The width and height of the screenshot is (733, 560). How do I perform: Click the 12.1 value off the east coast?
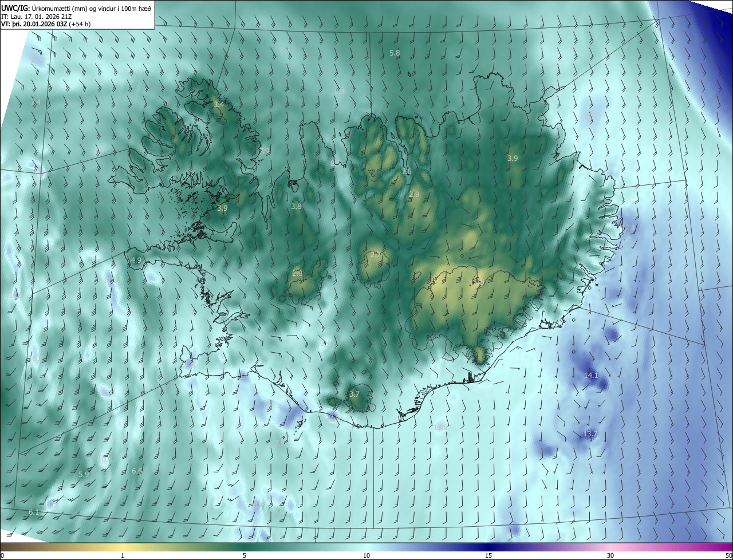628,228
